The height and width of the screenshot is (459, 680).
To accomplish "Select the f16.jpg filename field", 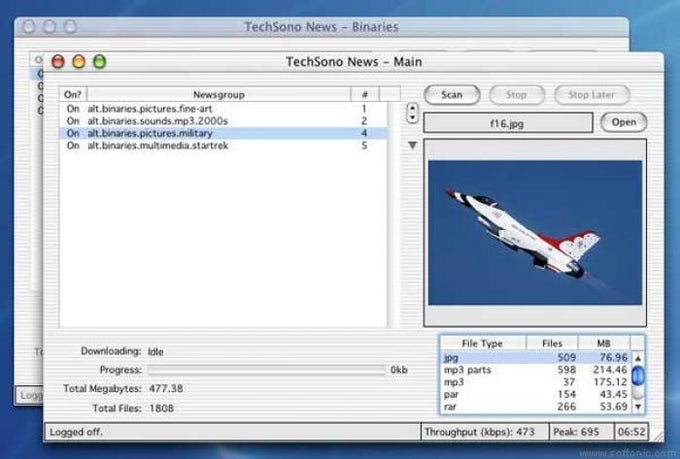I will click(508, 123).
